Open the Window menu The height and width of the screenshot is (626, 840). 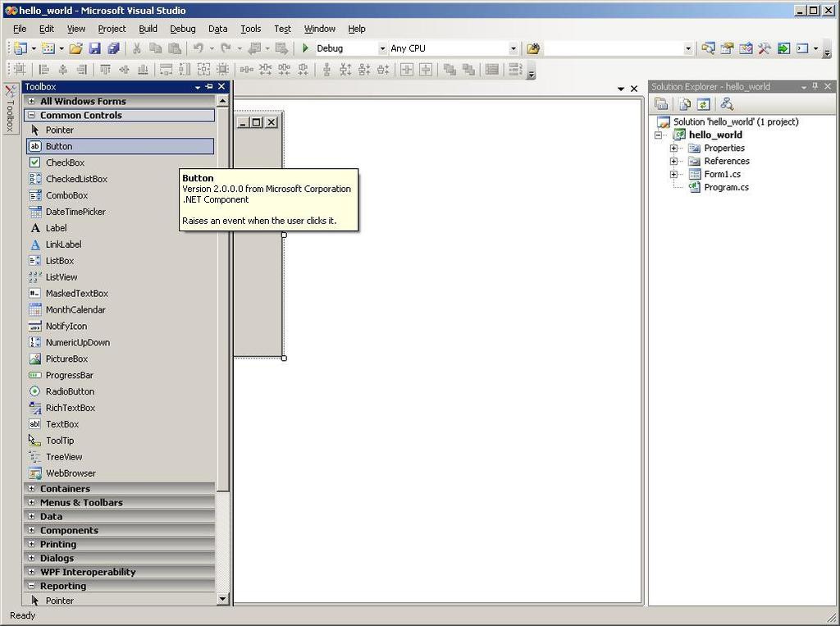point(320,29)
